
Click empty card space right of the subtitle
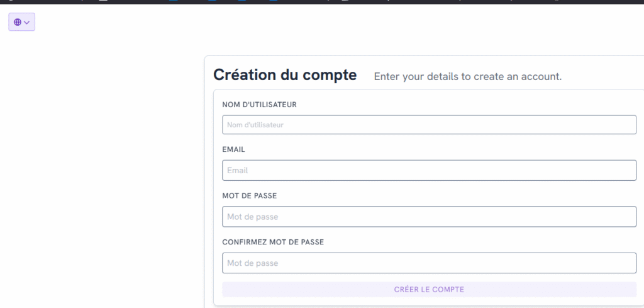(604, 76)
